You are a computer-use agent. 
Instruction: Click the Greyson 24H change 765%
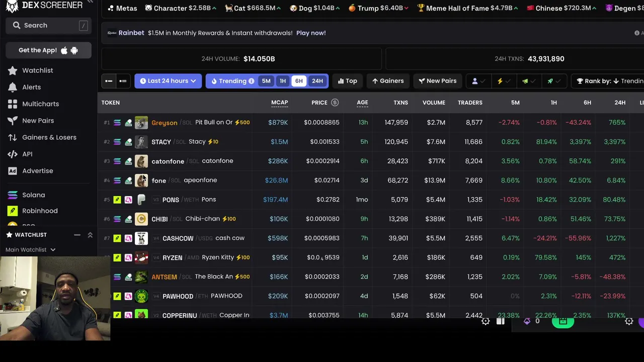tap(617, 122)
